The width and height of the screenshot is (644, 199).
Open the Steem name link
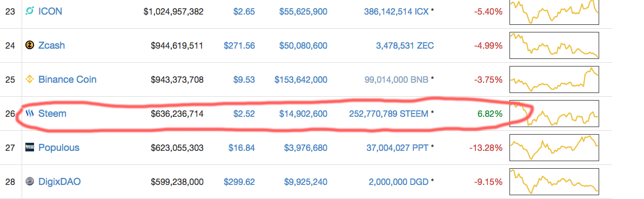(52, 114)
